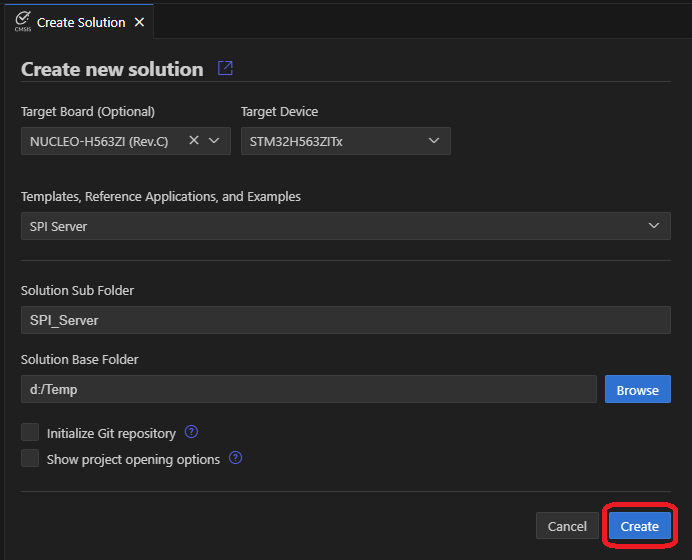Click the Solution Base Folder path field
This screenshot has height=560, width=692.
click(x=308, y=390)
